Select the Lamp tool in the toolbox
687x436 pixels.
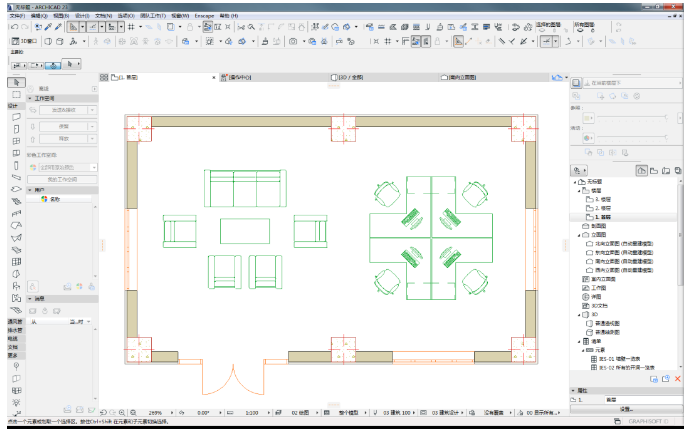tap(16, 402)
